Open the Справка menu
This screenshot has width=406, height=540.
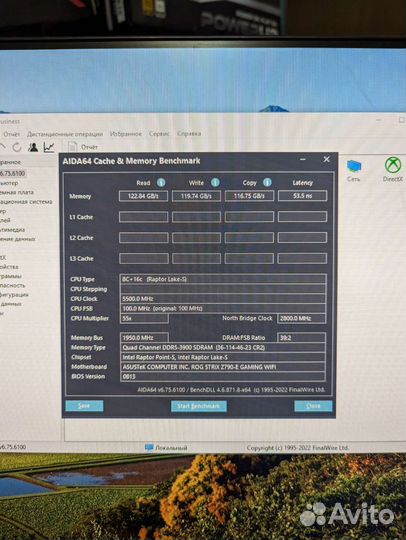189,133
